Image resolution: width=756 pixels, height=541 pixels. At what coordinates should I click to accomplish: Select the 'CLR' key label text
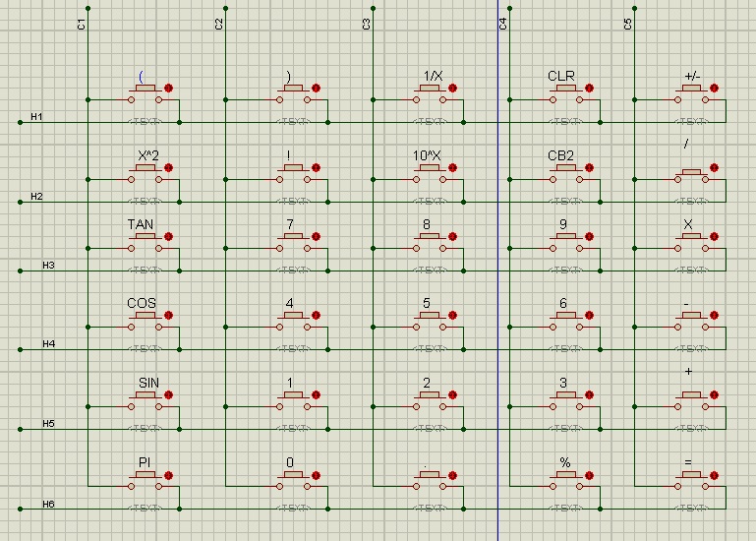[561, 76]
